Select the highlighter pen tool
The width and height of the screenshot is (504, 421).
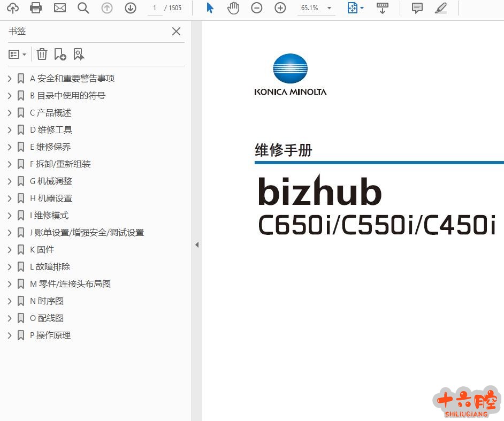click(441, 8)
